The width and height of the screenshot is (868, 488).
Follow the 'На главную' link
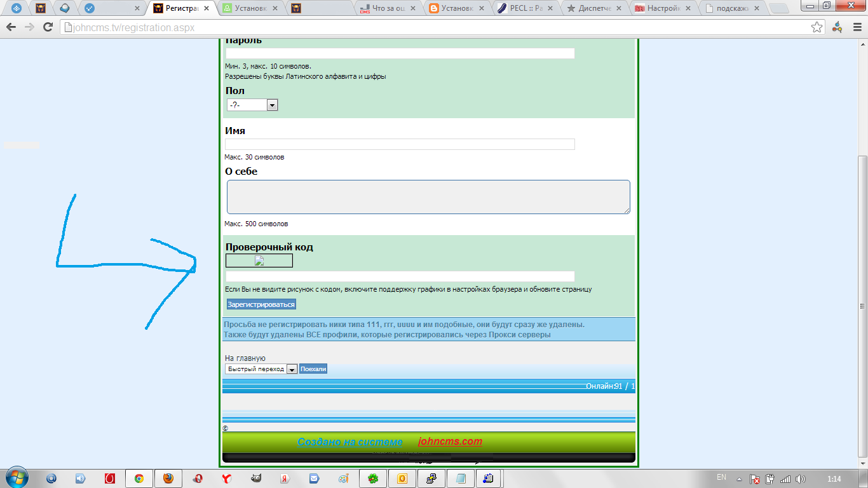tap(245, 358)
